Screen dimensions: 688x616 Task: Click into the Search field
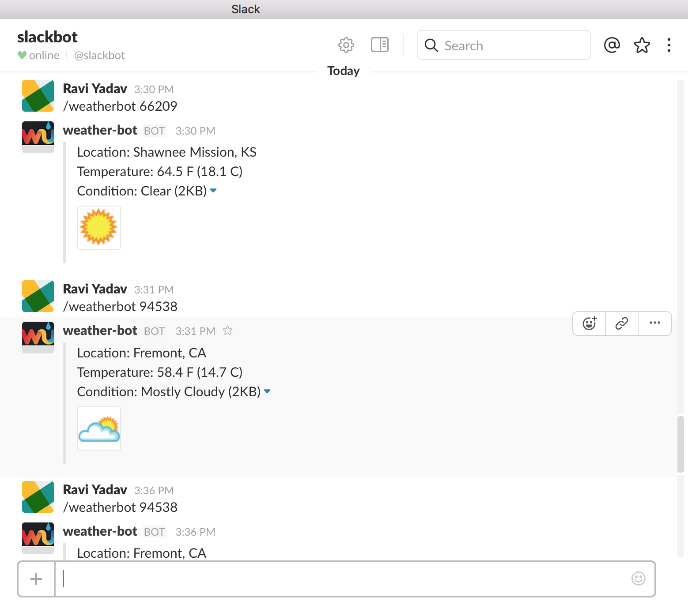coord(503,45)
